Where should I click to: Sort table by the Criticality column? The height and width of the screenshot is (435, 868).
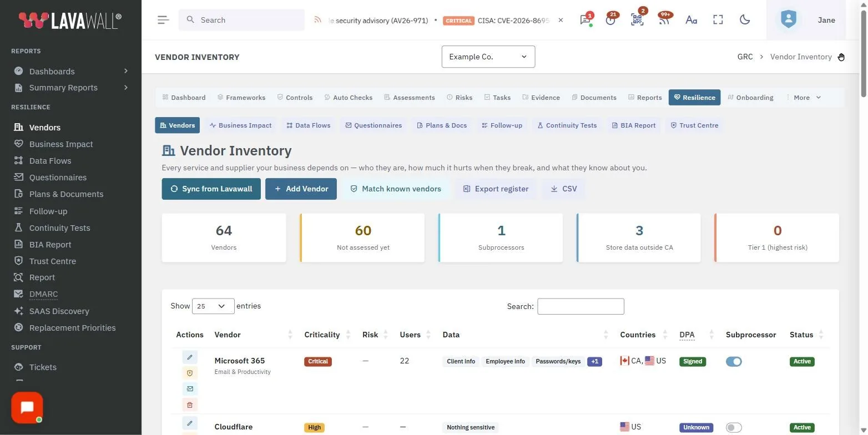tap(327, 335)
